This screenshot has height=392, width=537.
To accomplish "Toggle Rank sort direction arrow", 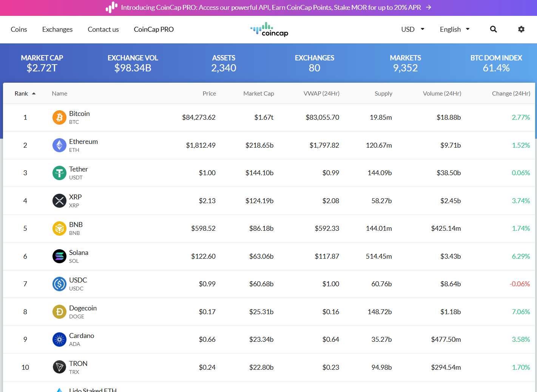I will tap(34, 94).
